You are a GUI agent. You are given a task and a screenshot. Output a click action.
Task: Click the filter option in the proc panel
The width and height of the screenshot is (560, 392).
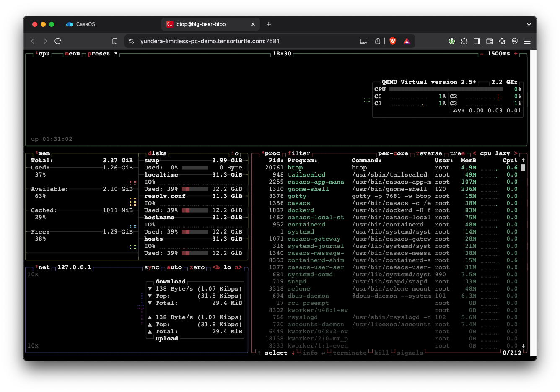(299, 153)
